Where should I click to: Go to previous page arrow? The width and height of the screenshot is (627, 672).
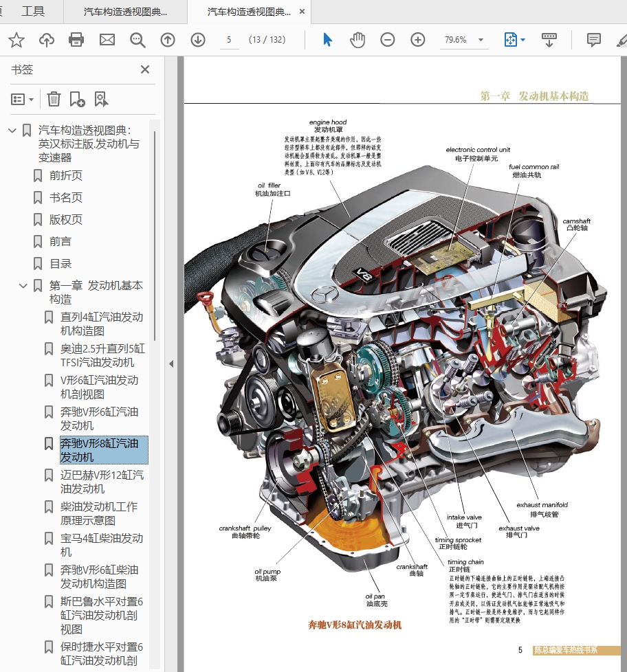tap(168, 40)
